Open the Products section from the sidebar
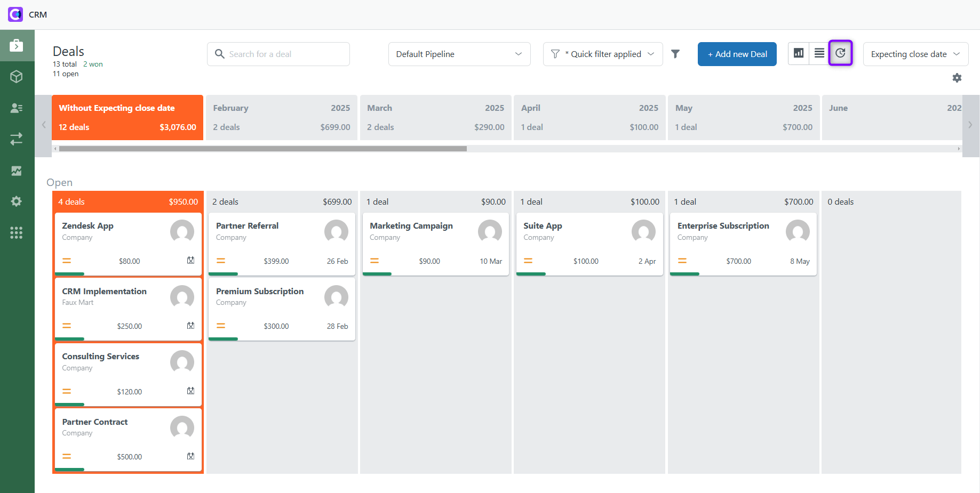 point(17,77)
